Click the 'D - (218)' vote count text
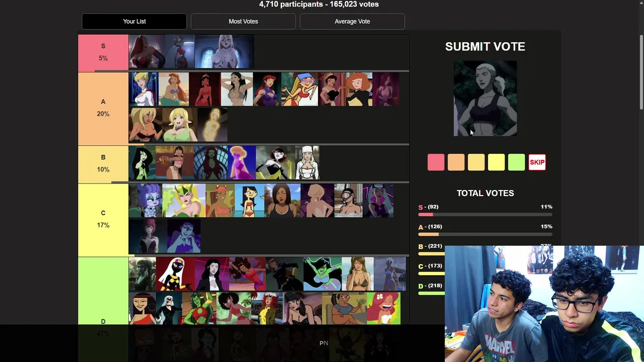Screen dimensions: 644x362 [x=430, y=286]
